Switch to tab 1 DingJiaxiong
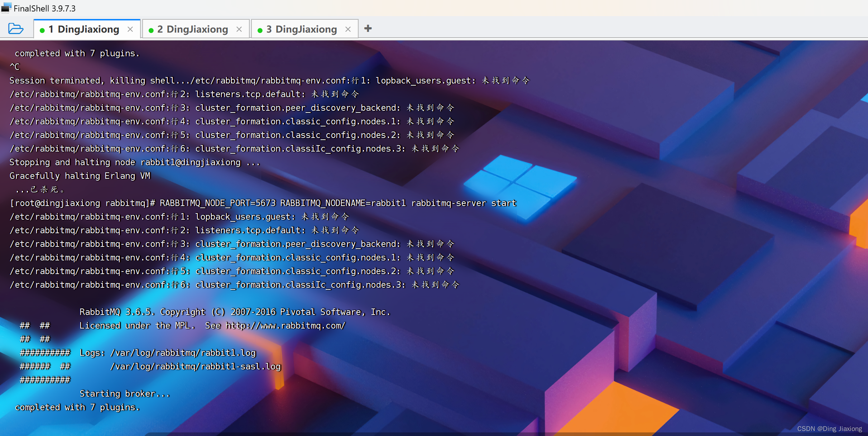This screenshot has width=868, height=436. (x=87, y=29)
